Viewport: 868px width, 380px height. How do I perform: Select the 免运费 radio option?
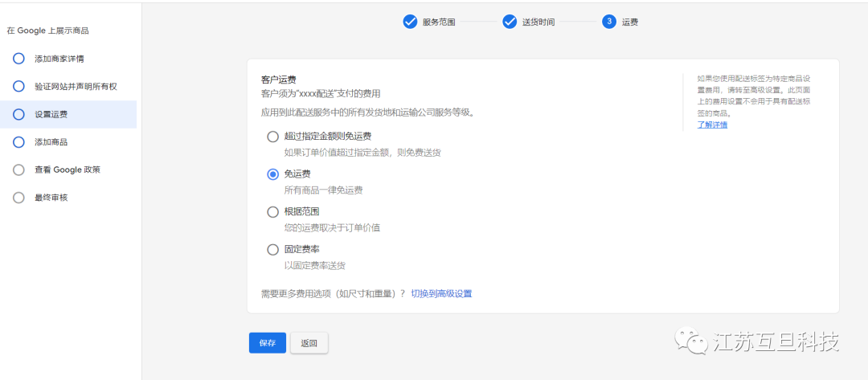(272, 174)
